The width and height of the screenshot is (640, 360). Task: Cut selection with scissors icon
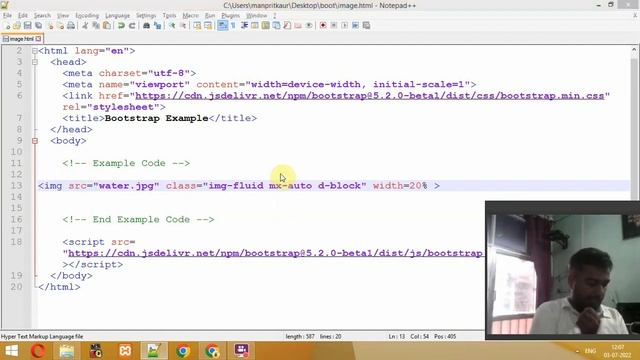click(x=85, y=26)
